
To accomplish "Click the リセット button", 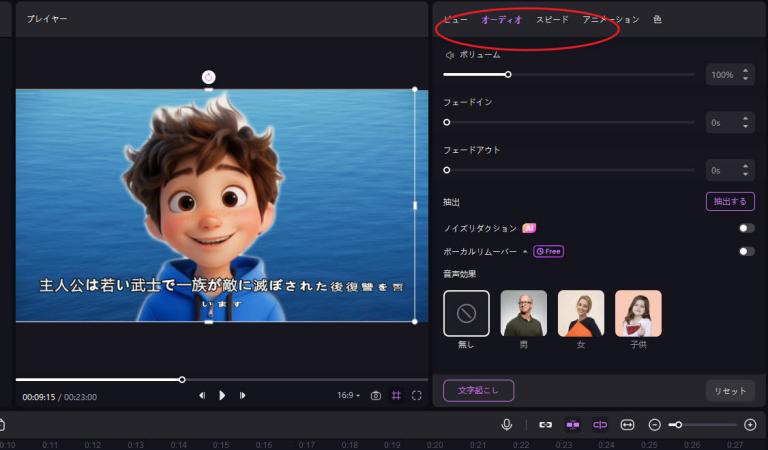I will tap(730, 391).
